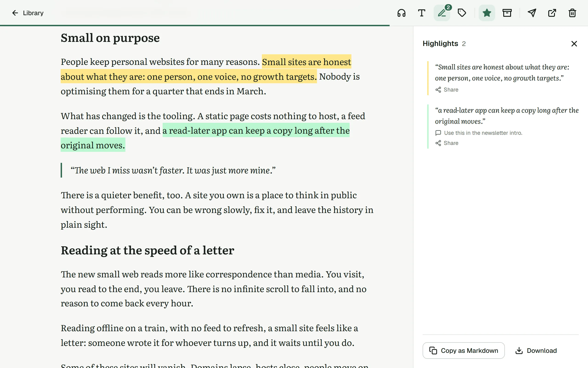Screen dimensions: 588x368
Task: Click the blockquote 'The web I miss'
Action: tap(173, 170)
